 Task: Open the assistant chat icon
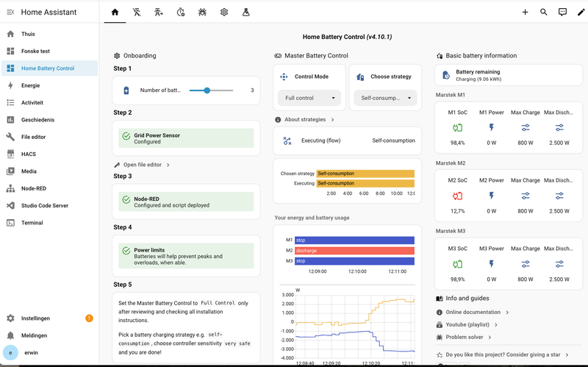(562, 13)
